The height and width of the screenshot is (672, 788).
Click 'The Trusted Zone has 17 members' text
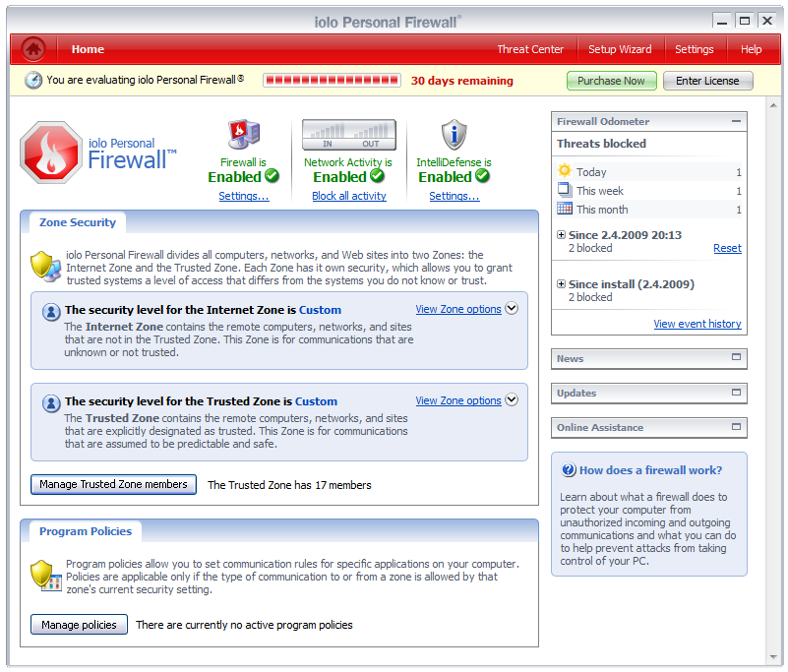tap(289, 485)
